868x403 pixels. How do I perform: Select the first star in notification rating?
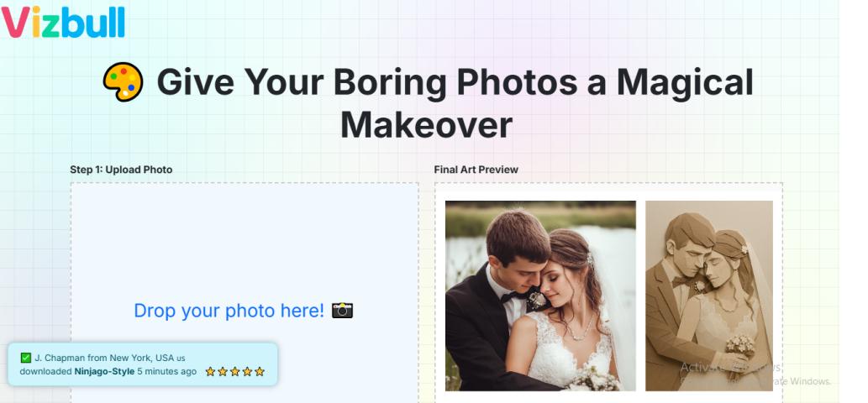210,371
